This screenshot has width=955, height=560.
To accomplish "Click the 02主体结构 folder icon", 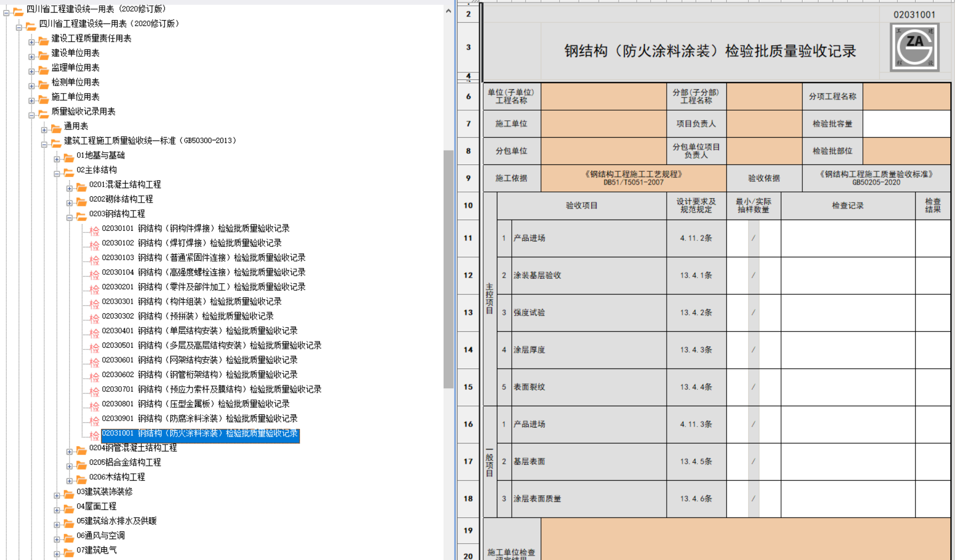I will click(x=69, y=172).
